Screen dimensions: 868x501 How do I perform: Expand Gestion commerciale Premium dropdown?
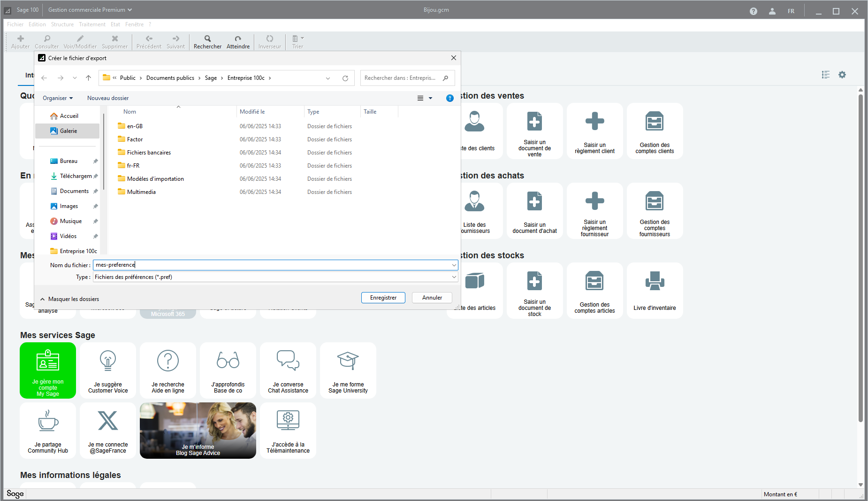(90, 10)
